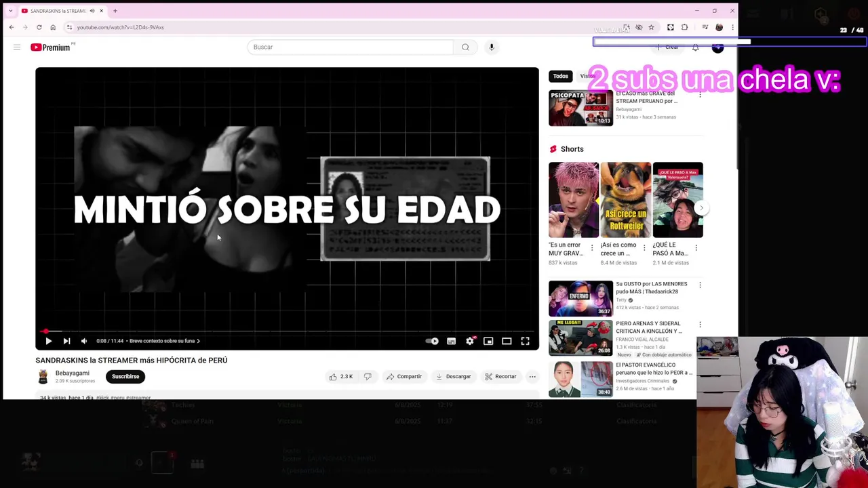Viewport: 868px width, 488px height.
Task: Click video title 'SANDRASKINS la STREAMER más HIPÓCRITA'
Action: [x=132, y=360]
